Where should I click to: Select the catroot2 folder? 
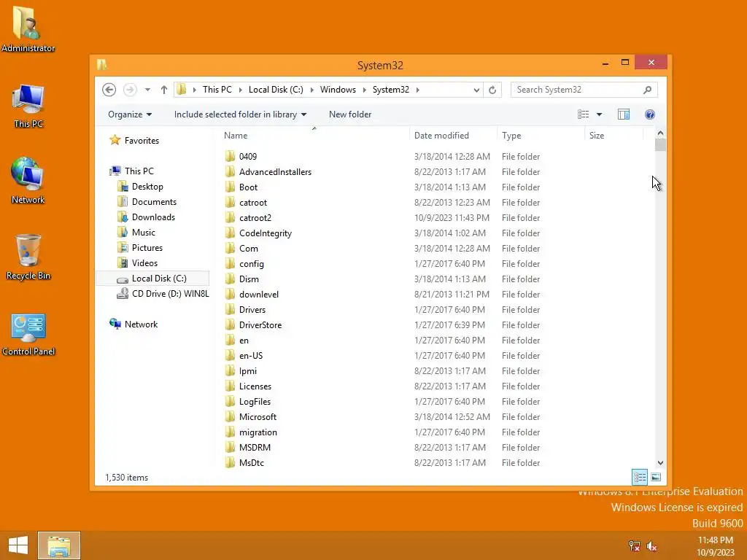(x=255, y=217)
